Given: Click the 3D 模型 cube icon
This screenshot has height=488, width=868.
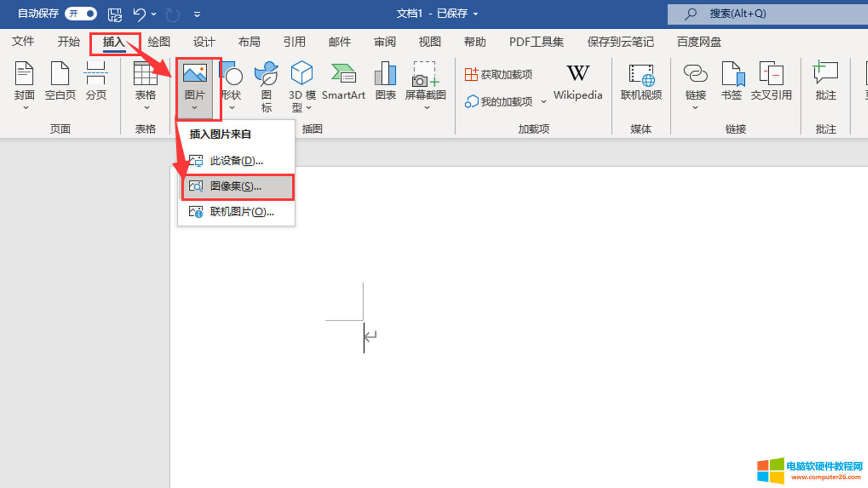Looking at the screenshot, I should coord(302,73).
